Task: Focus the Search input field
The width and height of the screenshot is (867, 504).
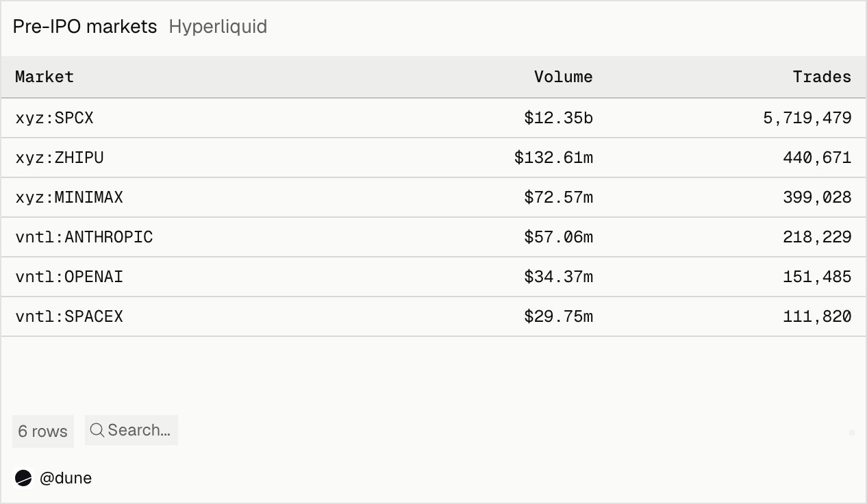Action: coord(131,430)
